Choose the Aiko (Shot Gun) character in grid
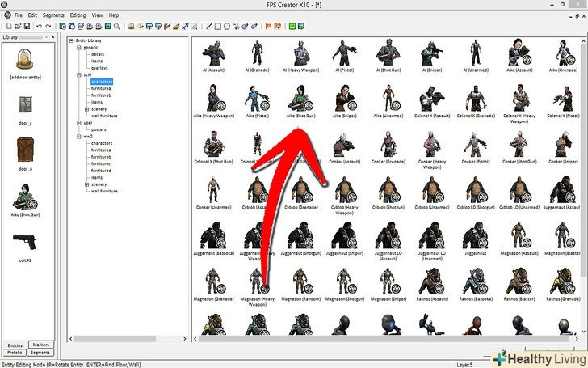The height and width of the screenshot is (368, 588). 300,101
